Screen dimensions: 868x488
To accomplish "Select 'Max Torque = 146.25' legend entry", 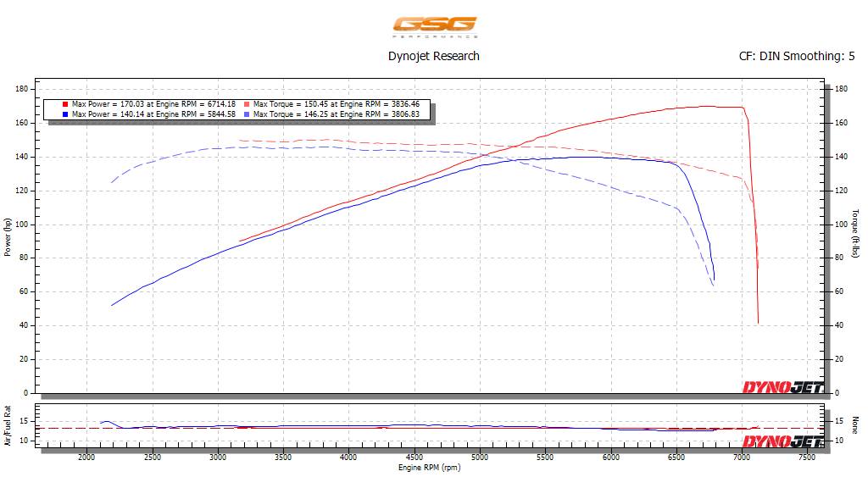I will [336, 114].
